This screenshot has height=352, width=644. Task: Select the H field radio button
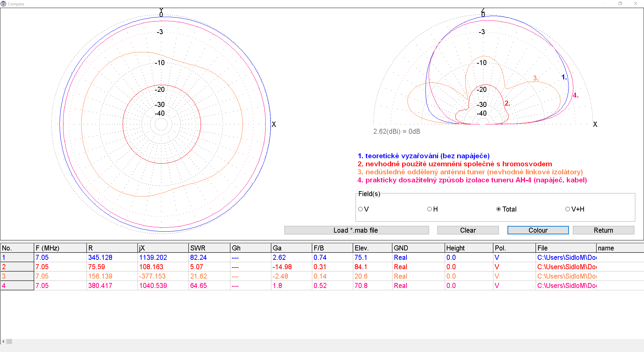(x=429, y=209)
